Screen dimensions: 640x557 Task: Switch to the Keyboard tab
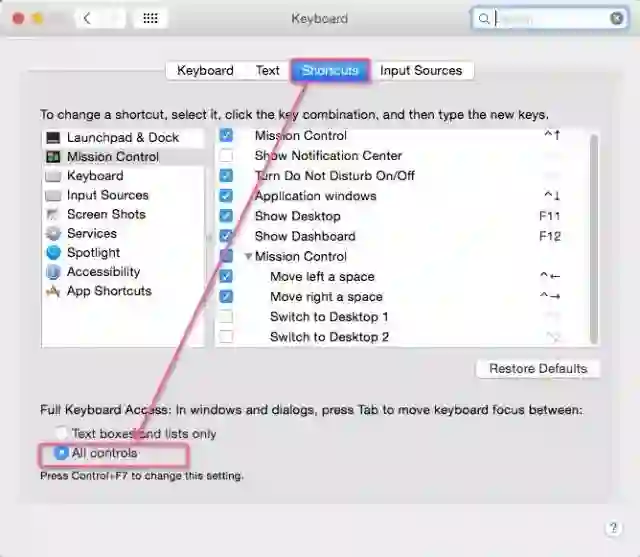coord(205,71)
